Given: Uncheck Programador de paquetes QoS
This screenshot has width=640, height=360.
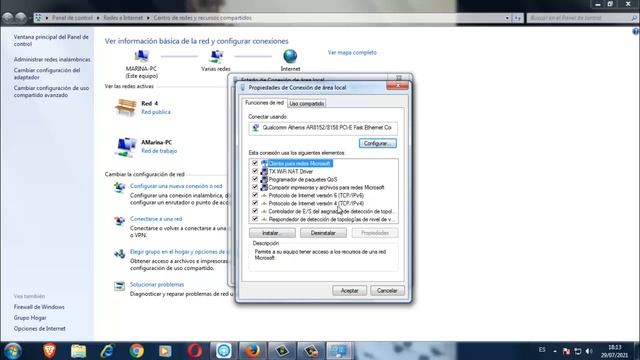Looking at the screenshot, I should 255,179.
